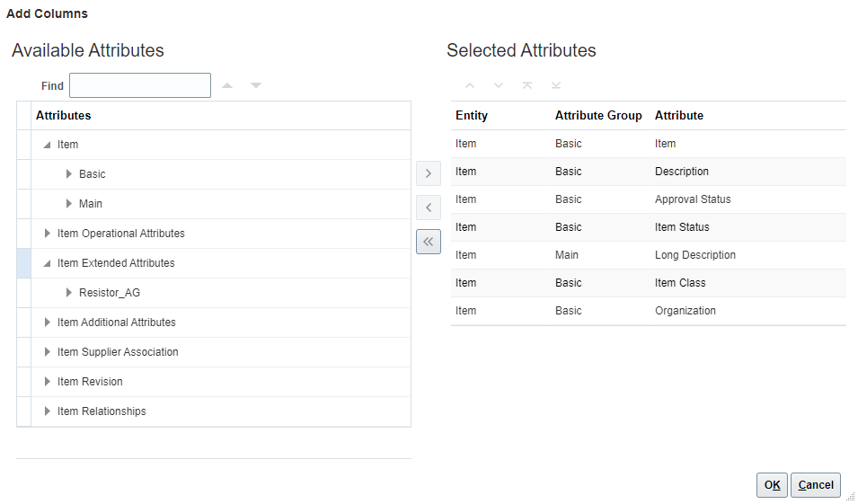Click the remove all double-left arrow
Screen dimensions: 858x504
pos(429,242)
